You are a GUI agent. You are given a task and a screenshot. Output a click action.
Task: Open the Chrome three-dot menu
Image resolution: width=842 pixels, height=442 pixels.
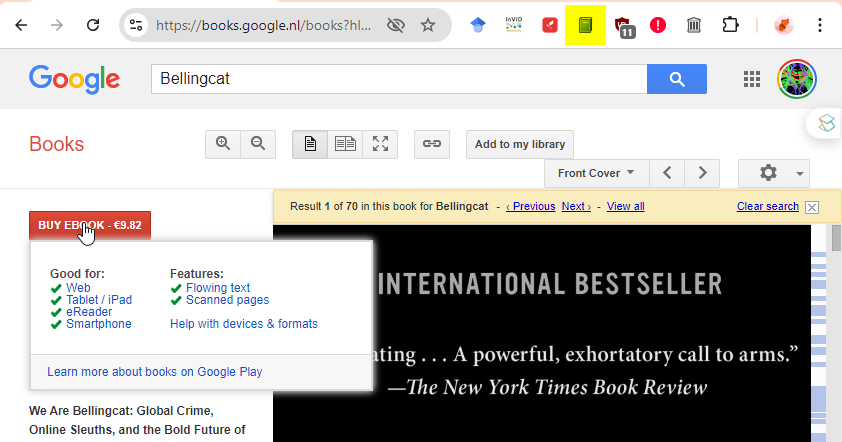(x=819, y=25)
